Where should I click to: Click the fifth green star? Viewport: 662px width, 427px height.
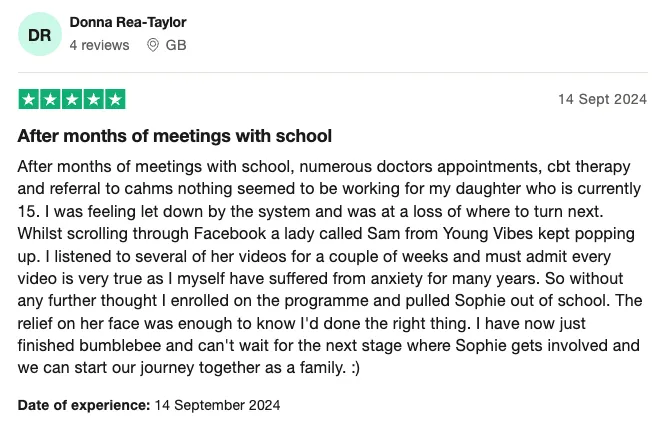[115, 99]
